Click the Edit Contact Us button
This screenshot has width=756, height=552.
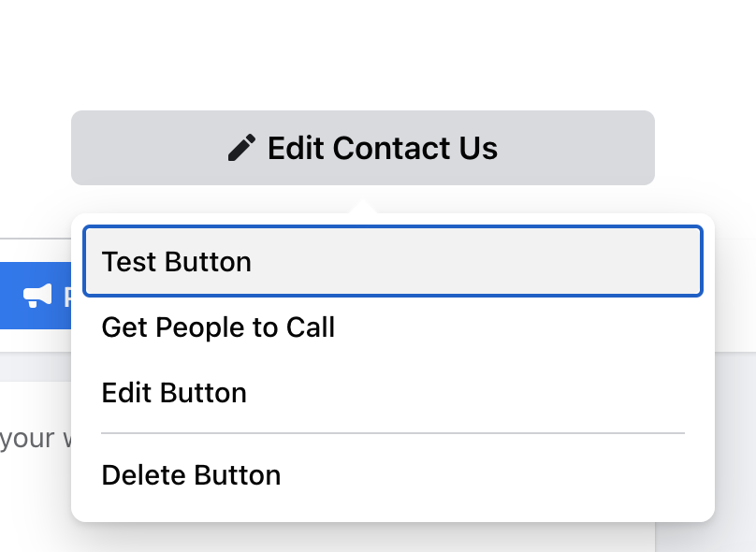click(363, 148)
